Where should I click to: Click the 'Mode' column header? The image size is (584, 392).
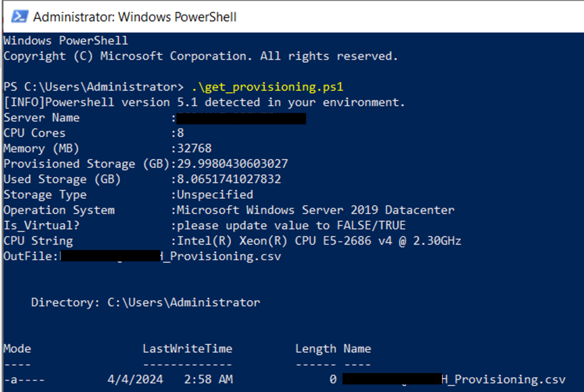coord(17,349)
